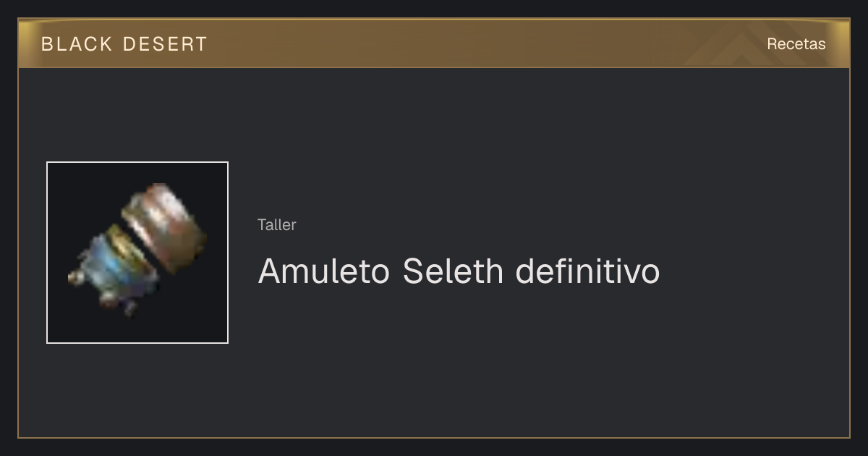Click the Amuleto Seleth definitivo heading
868x456 pixels.
point(459,271)
